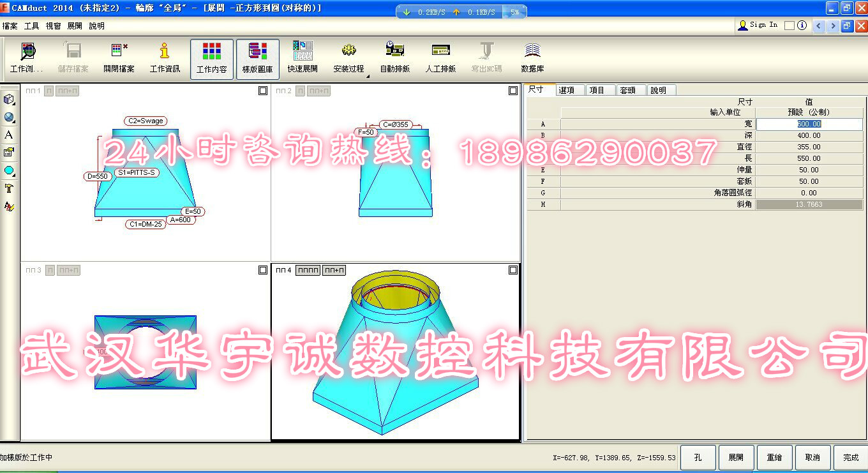This screenshot has height=473, width=868.
Task: Toggle the 樣版圖庫 template library panel
Action: pos(257,59)
